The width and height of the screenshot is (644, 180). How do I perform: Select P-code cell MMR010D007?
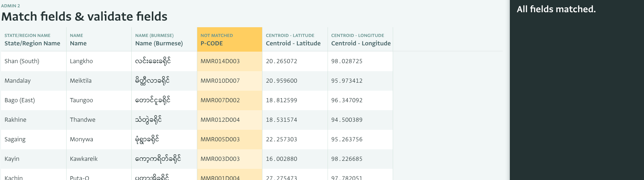pyautogui.click(x=220, y=81)
